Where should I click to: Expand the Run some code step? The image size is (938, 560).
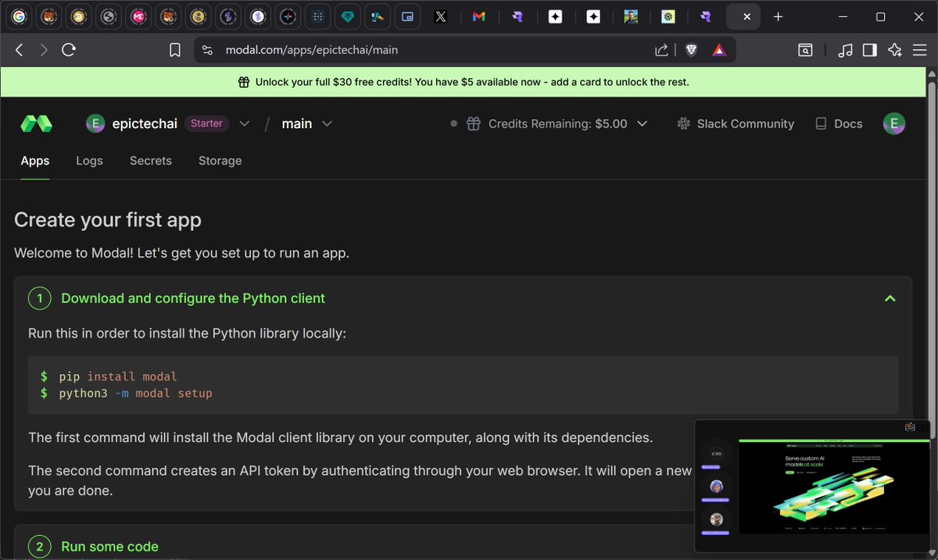(109, 547)
